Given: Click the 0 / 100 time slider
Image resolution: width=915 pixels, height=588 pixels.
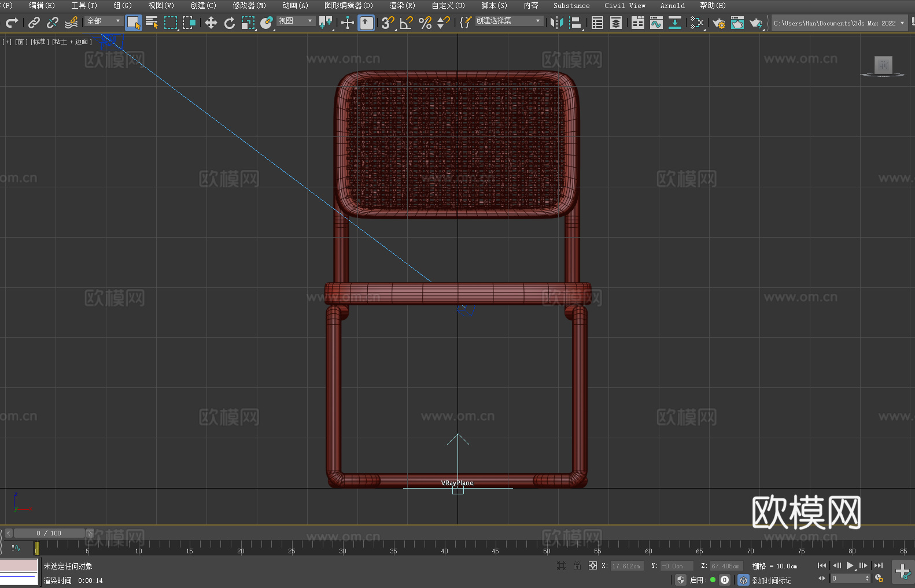Looking at the screenshot, I should pyautogui.click(x=49, y=533).
